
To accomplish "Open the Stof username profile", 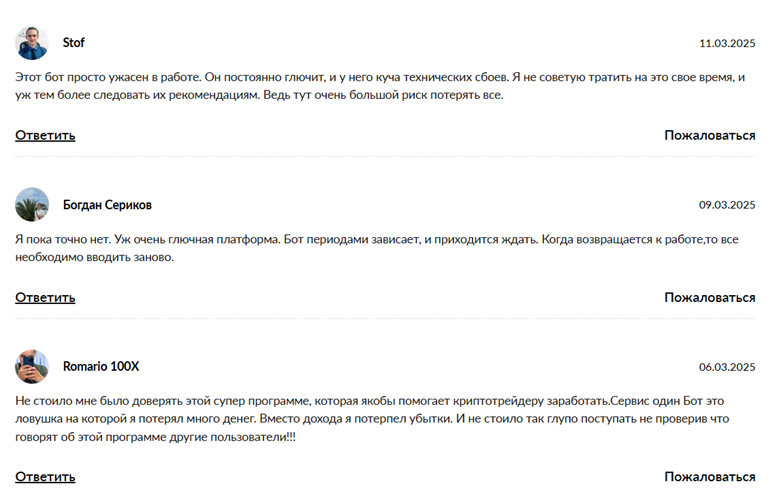I will (x=74, y=43).
